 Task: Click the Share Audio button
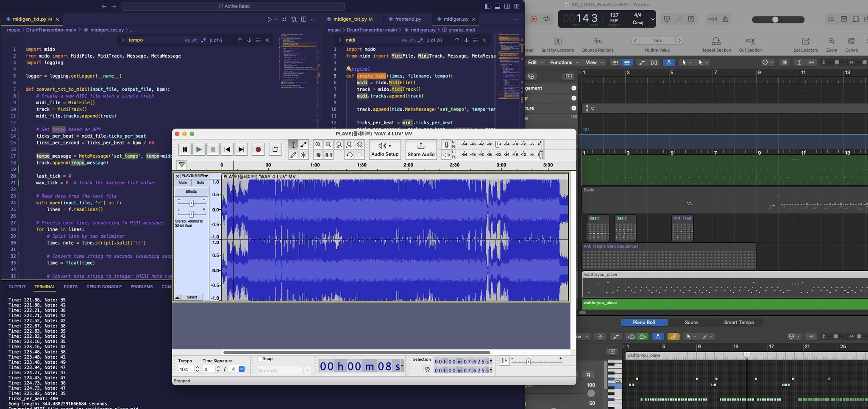pyautogui.click(x=421, y=149)
